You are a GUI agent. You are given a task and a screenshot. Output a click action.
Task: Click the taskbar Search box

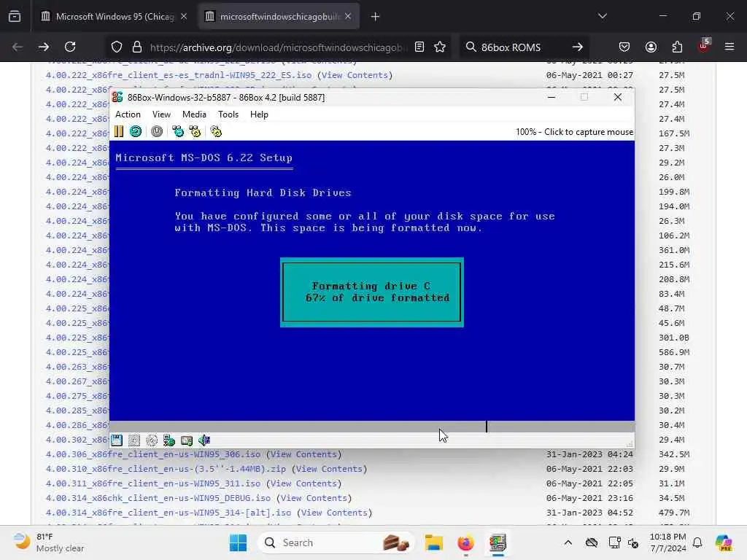pos(336,542)
